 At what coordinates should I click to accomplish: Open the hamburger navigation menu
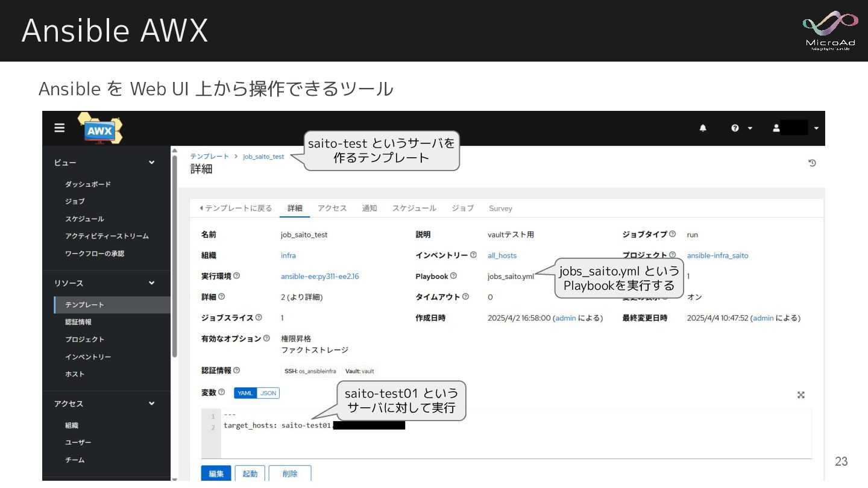(x=59, y=128)
